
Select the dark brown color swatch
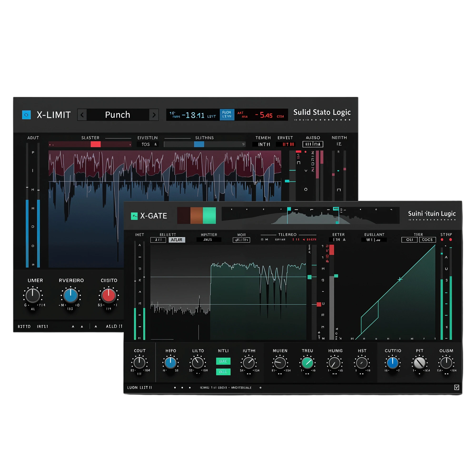click(184, 215)
